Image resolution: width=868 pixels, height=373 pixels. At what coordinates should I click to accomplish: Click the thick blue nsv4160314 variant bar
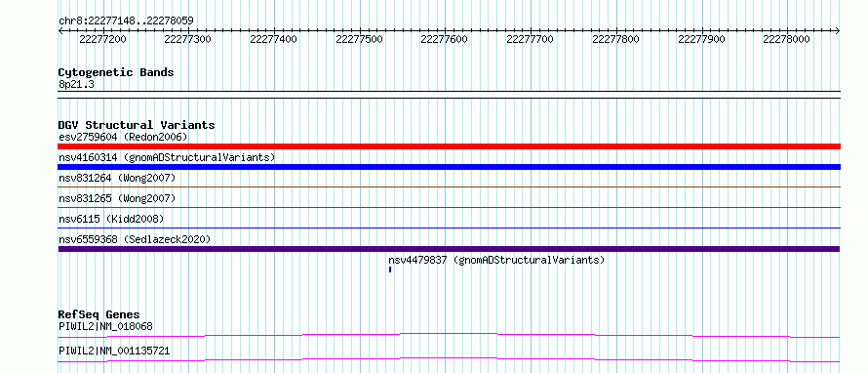pos(450,167)
